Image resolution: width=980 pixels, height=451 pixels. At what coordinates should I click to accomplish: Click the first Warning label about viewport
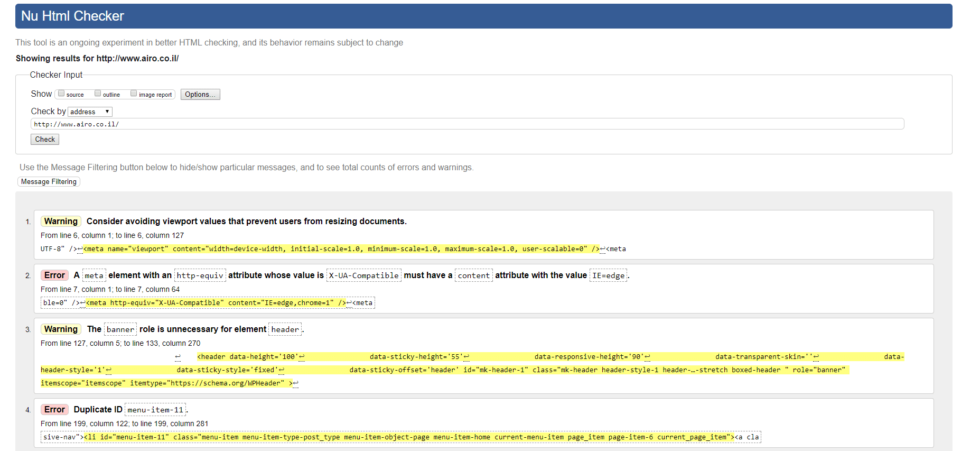61,221
